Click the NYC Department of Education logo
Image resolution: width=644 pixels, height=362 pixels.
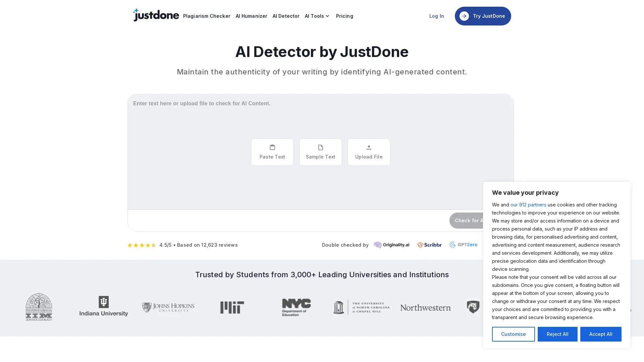[296, 307]
